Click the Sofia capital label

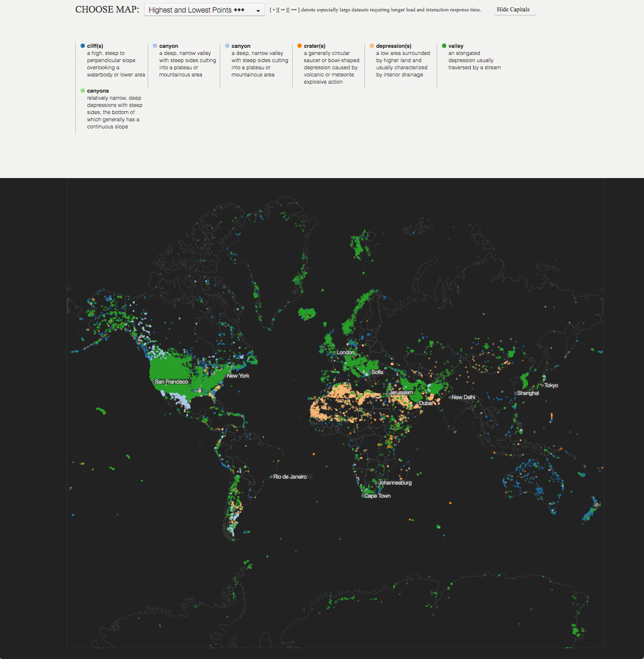click(x=377, y=372)
